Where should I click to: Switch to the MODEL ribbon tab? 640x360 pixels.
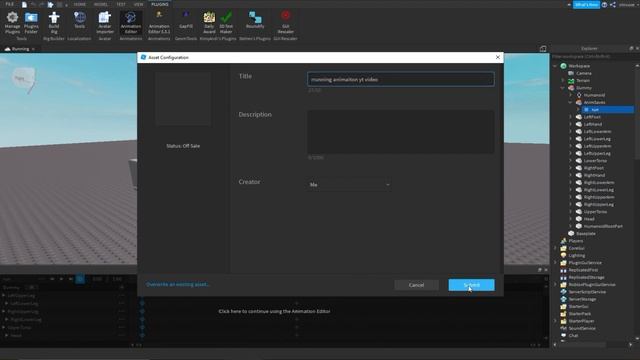pyautogui.click(x=101, y=4)
